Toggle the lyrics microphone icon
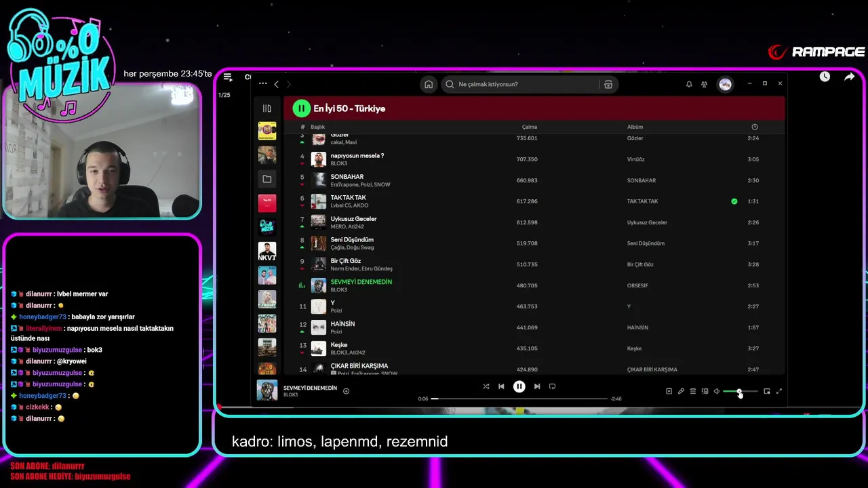 681,391
